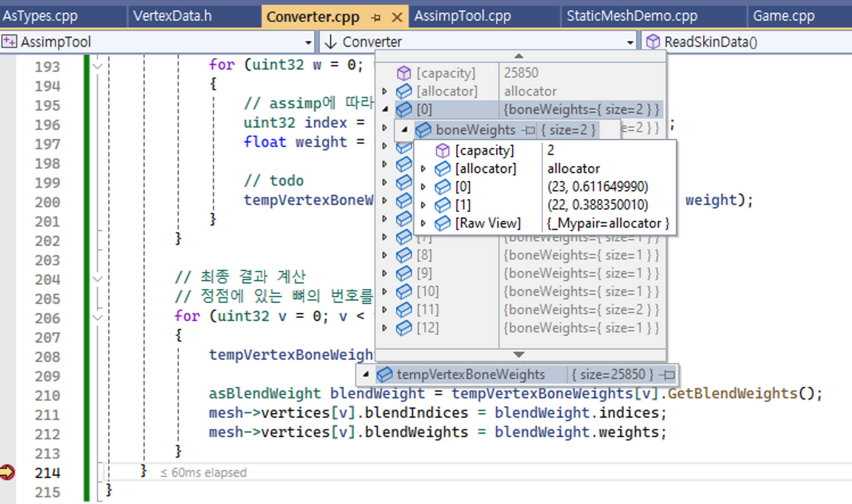Switch to the AssimpTool.cpp tab

[462, 16]
